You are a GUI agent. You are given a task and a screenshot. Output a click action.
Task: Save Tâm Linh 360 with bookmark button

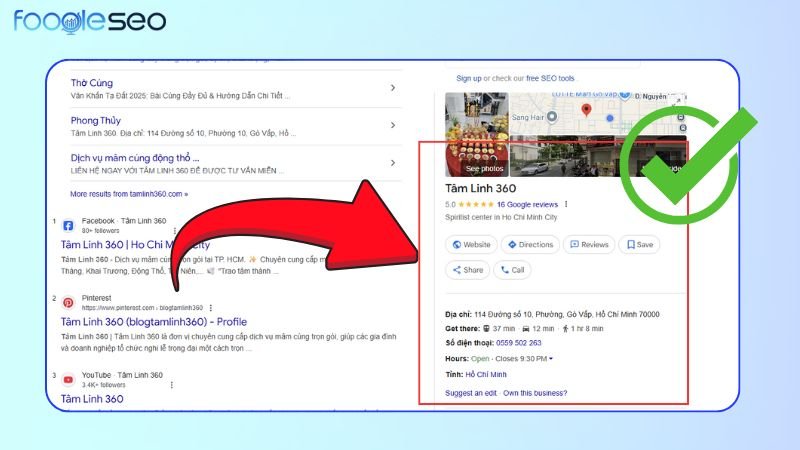(639, 244)
